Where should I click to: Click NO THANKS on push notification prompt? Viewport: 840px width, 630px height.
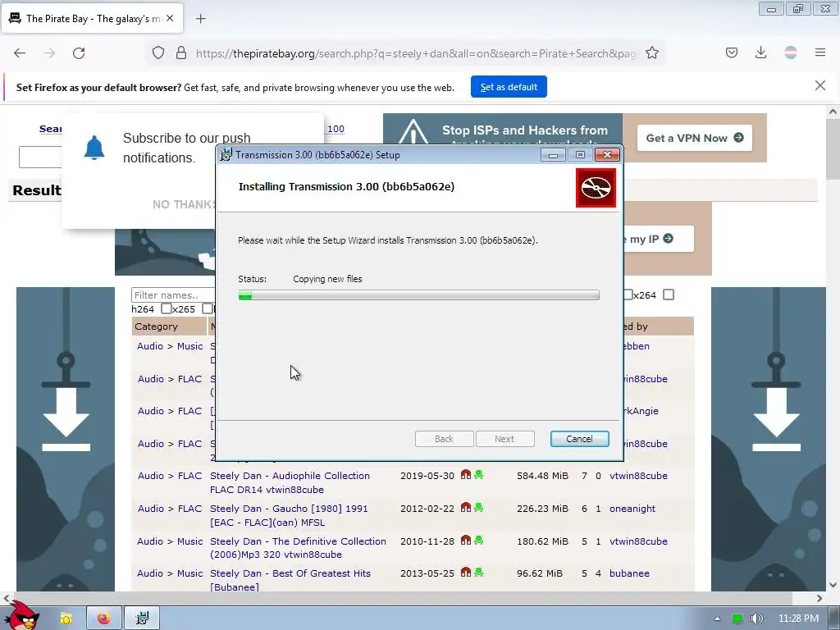click(184, 204)
